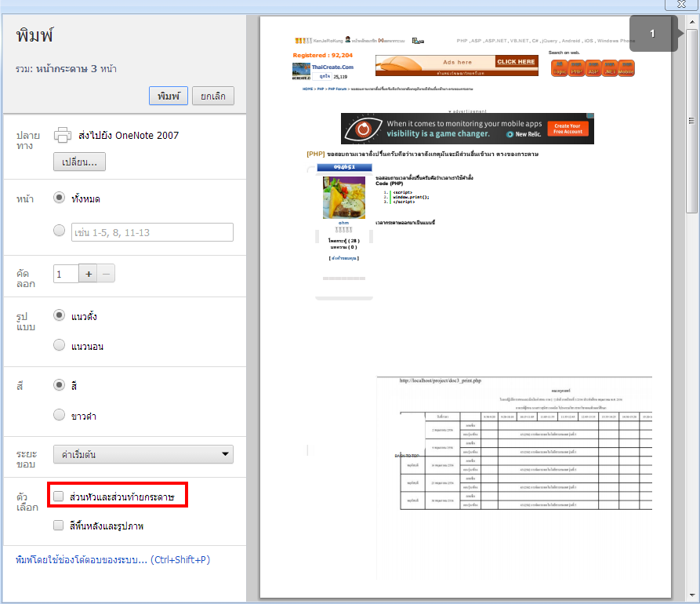Open the margins dropdown showing ค่าเริ่มต้น
700x604 pixels.
point(143,454)
